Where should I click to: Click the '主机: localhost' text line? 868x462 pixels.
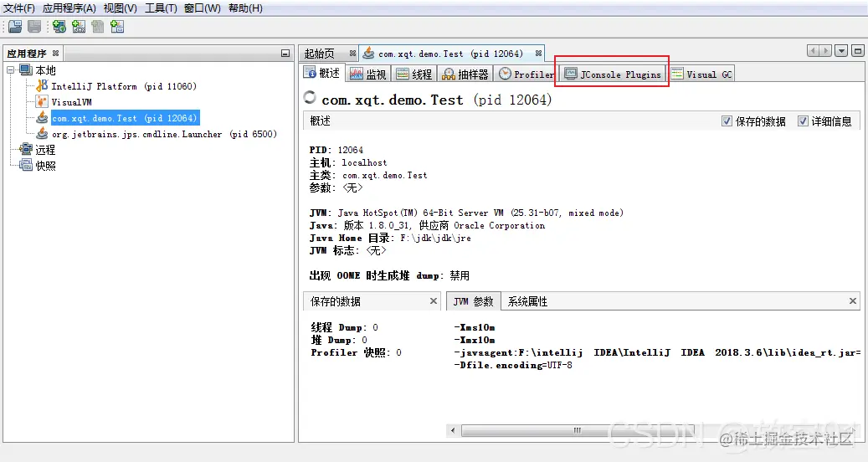click(x=348, y=162)
